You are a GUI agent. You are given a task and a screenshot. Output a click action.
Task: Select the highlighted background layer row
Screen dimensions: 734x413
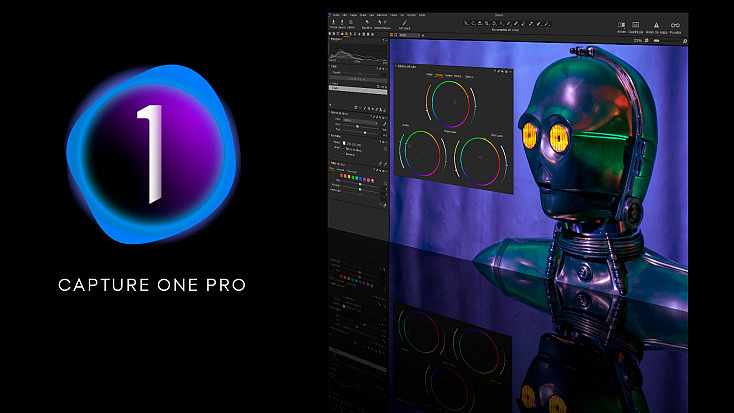(x=358, y=88)
